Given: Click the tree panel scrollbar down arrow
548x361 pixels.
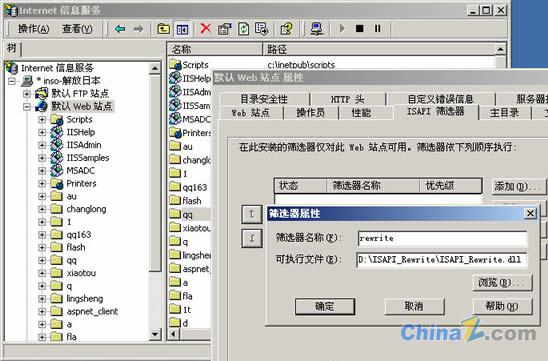Looking at the screenshot, I should point(154,334).
